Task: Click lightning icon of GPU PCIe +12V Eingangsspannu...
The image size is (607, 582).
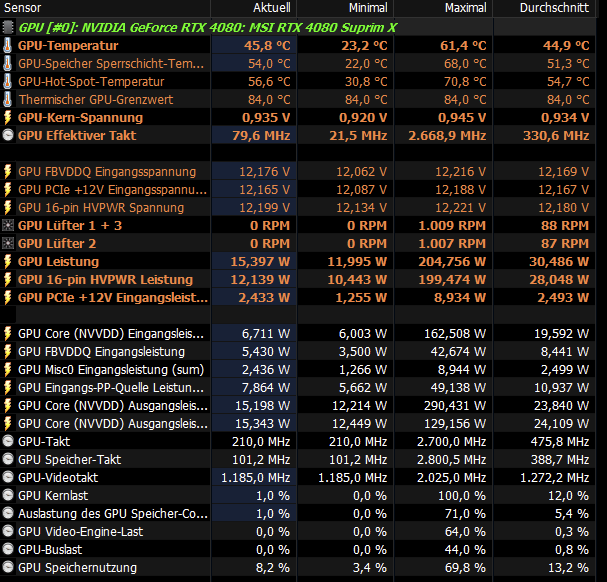Action: pos(7,189)
